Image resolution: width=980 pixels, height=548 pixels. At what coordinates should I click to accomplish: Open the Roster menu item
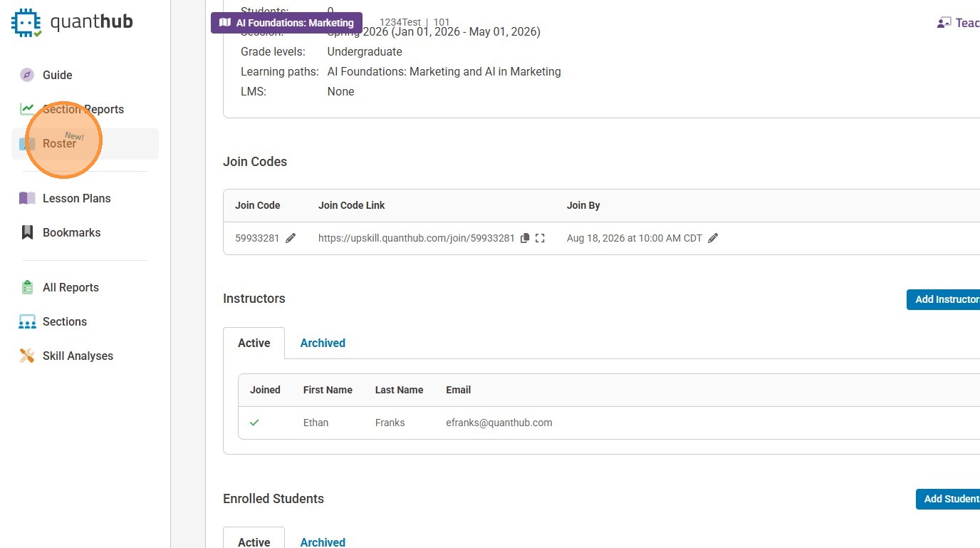pos(60,144)
